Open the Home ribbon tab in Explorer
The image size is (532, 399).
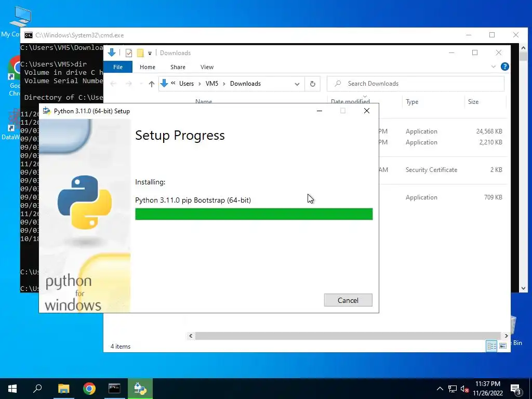point(147,67)
